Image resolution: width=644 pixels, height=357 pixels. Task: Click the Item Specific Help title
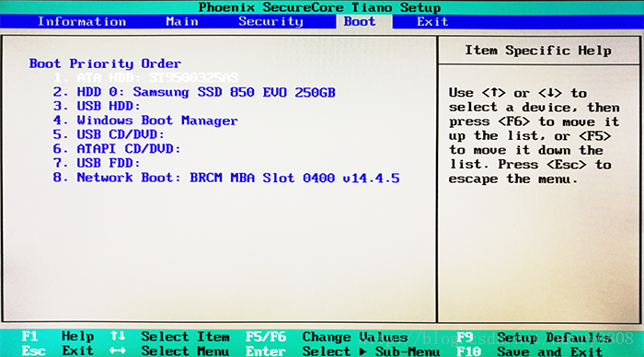[x=538, y=51]
